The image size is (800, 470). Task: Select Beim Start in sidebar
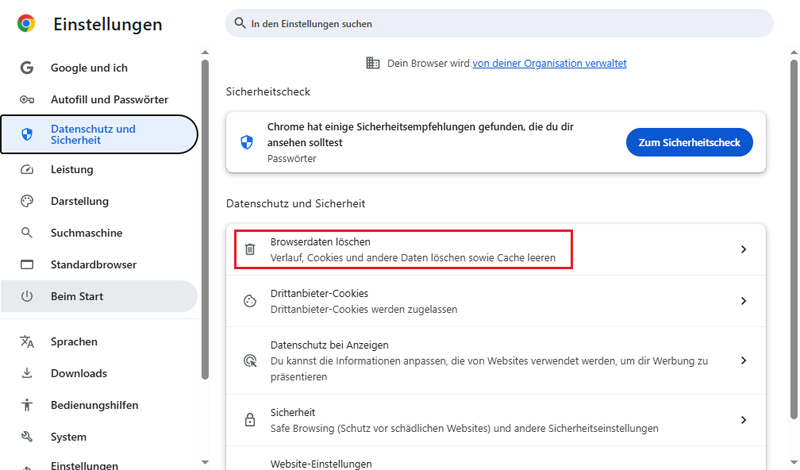99,296
